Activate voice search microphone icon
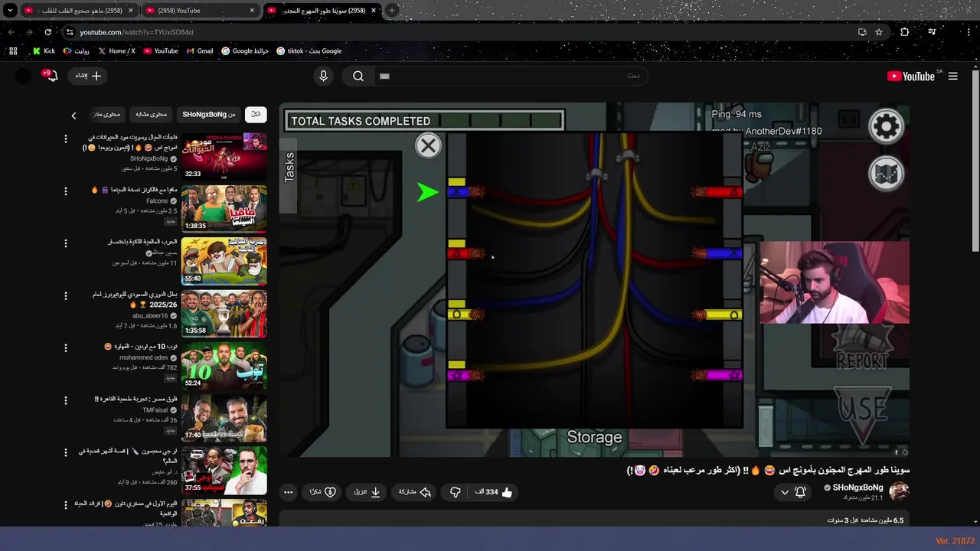Viewport: 980px width, 551px height. point(323,76)
